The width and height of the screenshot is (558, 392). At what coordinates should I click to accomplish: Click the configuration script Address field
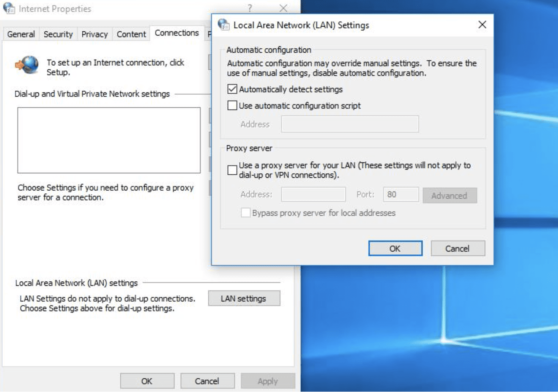coord(350,124)
